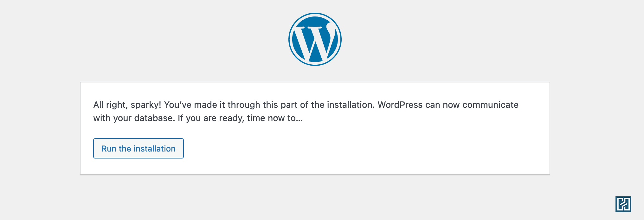The image size is (644, 220).
Task: Click the words "with your" starting line two
Action: (x=112, y=119)
